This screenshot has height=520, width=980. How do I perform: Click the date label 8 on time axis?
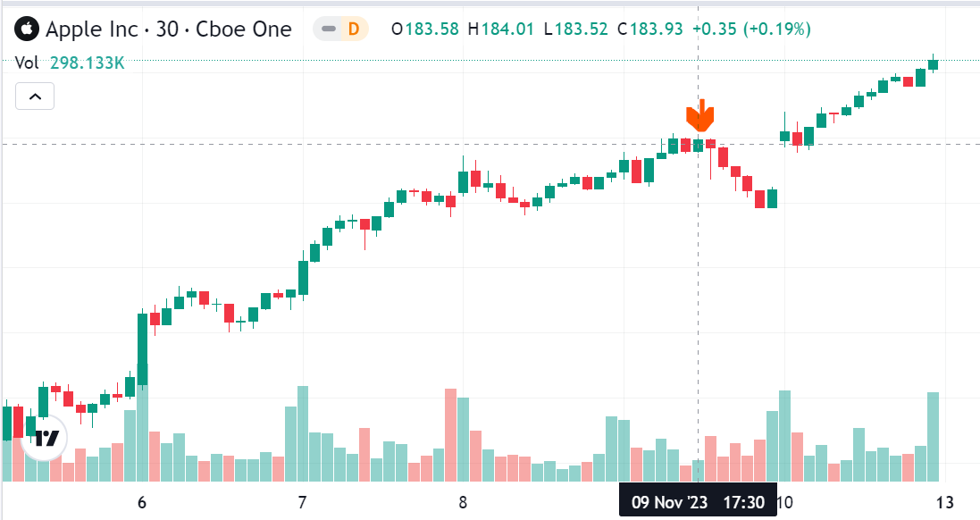click(x=463, y=502)
